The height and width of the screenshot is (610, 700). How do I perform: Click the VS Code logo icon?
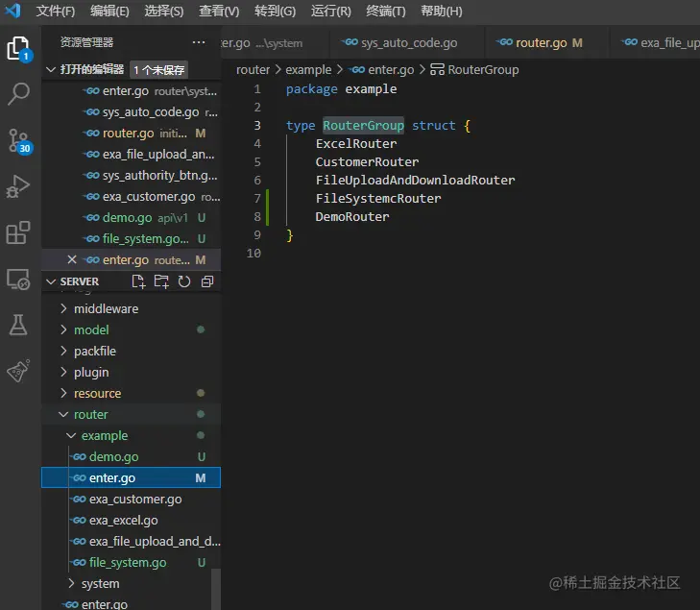pyautogui.click(x=12, y=11)
